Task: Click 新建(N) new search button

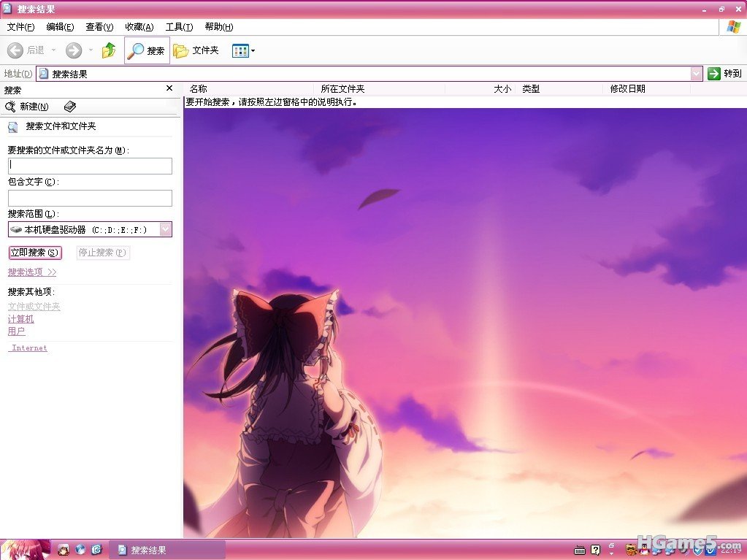Action: point(27,107)
